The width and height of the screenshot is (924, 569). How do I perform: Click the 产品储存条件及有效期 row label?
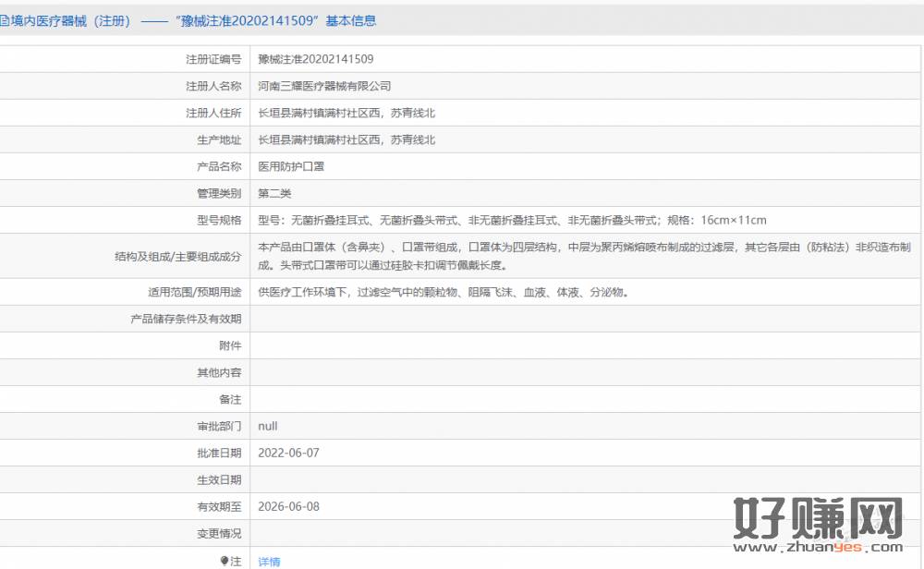pyautogui.click(x=186, y=319)
